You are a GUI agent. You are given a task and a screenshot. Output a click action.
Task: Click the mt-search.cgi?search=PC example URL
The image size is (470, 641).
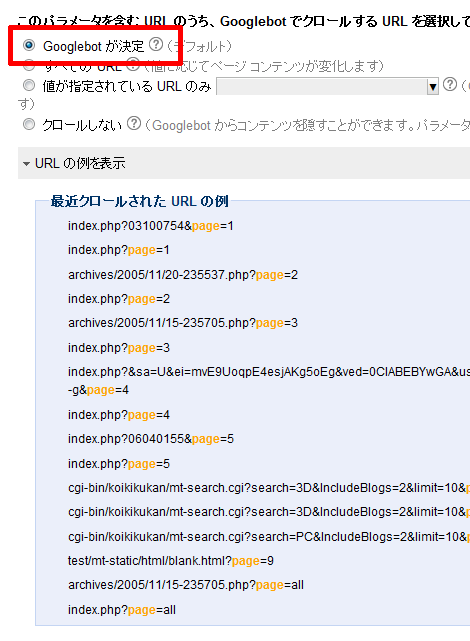point(269,536)
